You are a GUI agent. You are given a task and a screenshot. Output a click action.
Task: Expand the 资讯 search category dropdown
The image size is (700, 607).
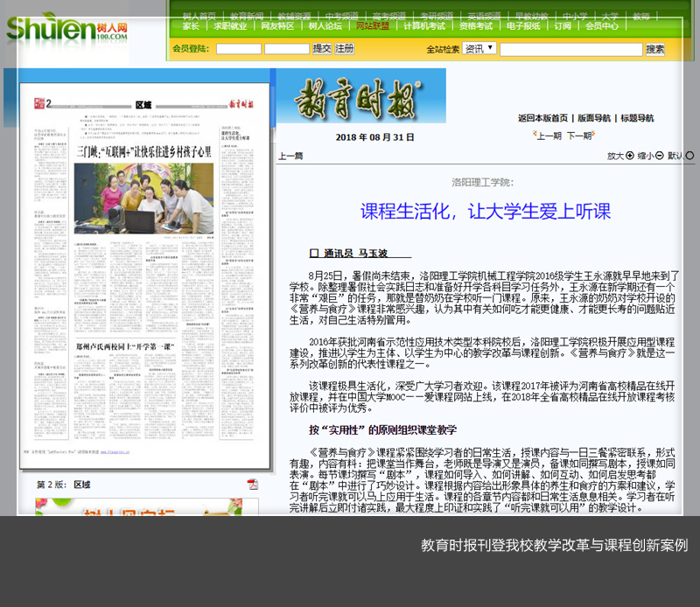tap(479, 49)
